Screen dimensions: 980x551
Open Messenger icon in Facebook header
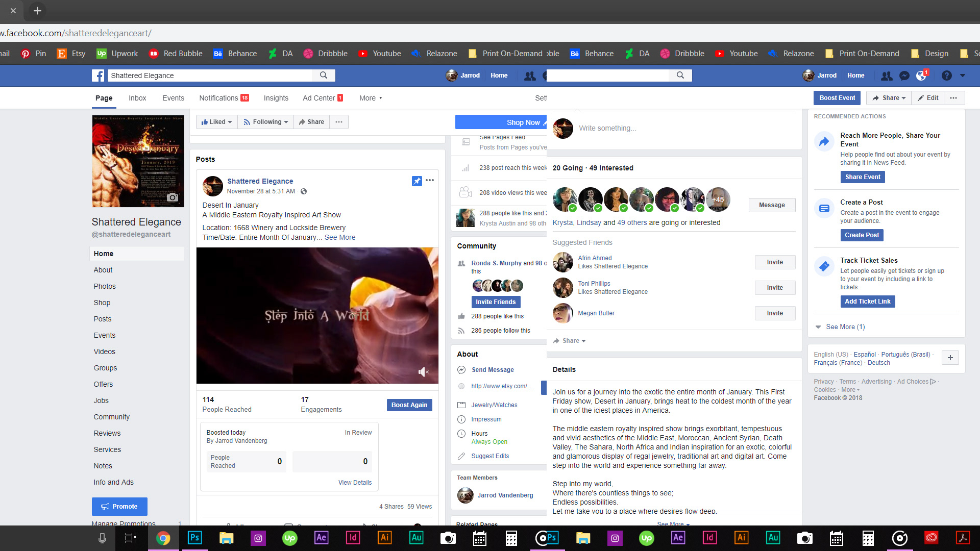904,76
